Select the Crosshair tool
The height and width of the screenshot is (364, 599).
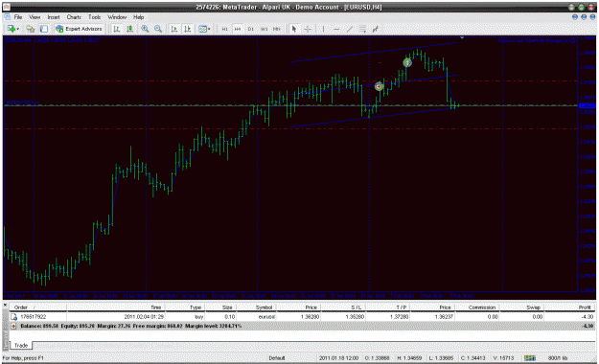(x=308, y=29)
